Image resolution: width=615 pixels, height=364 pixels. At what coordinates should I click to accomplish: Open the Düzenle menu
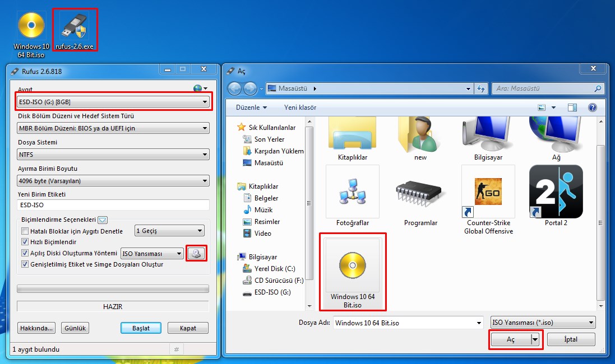click(251, 108)
